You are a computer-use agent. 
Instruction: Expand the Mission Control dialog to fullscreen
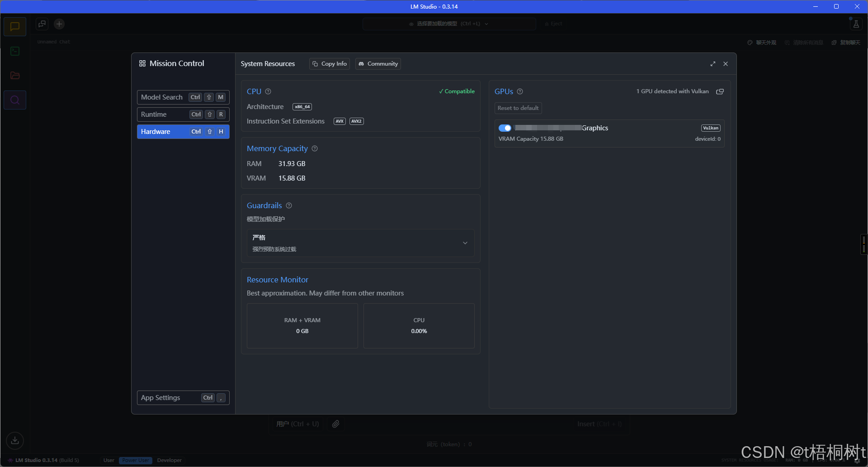pos(713,64)
